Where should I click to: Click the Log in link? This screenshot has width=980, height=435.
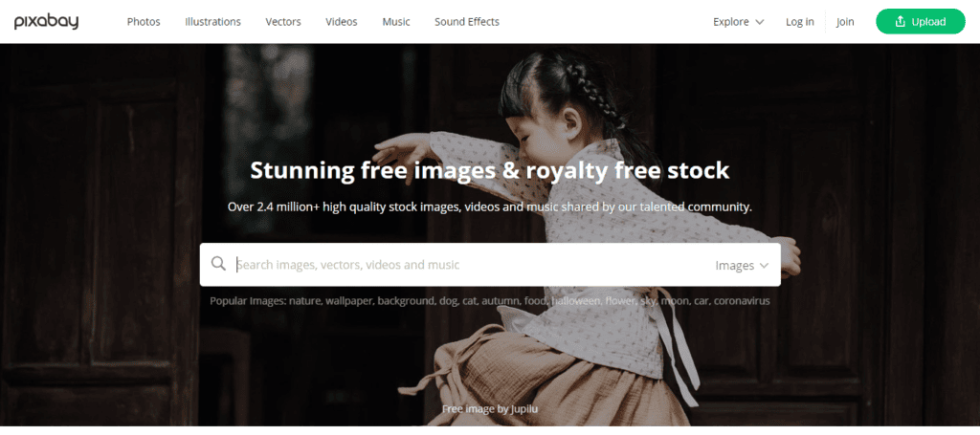point(800,22)
